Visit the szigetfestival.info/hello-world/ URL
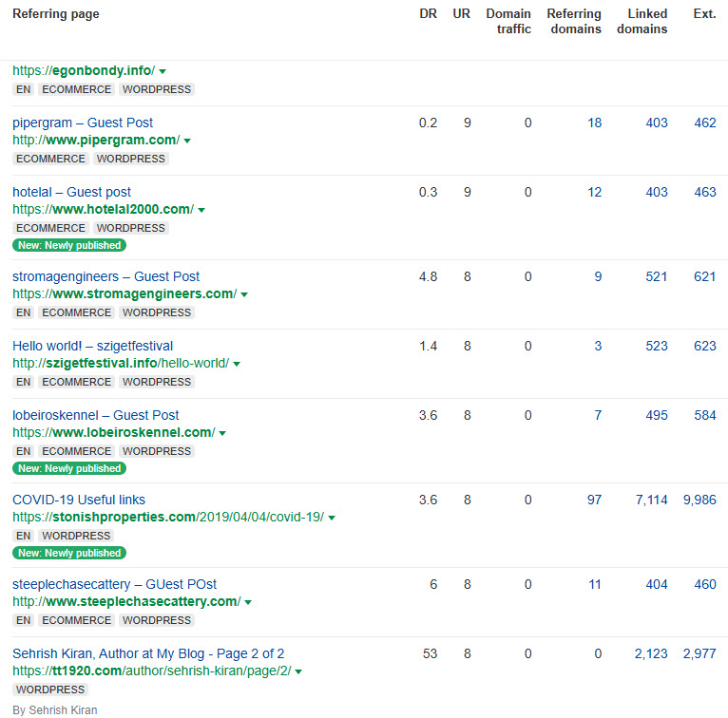This screenshot has width=728, height=718. coord(121,363)
